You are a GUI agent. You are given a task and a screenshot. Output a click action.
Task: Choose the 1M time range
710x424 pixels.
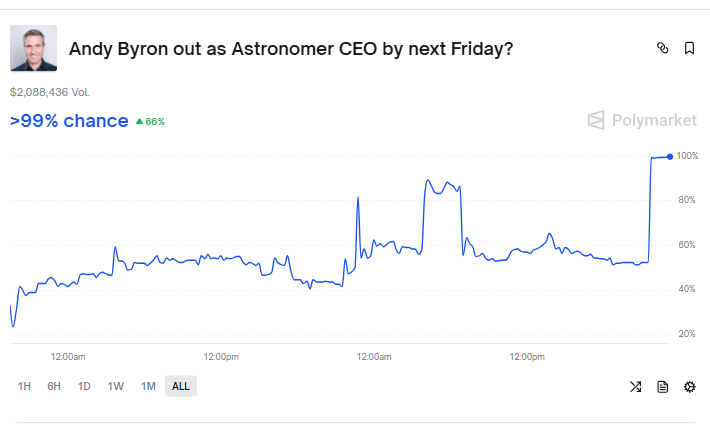tap(148, 386)
